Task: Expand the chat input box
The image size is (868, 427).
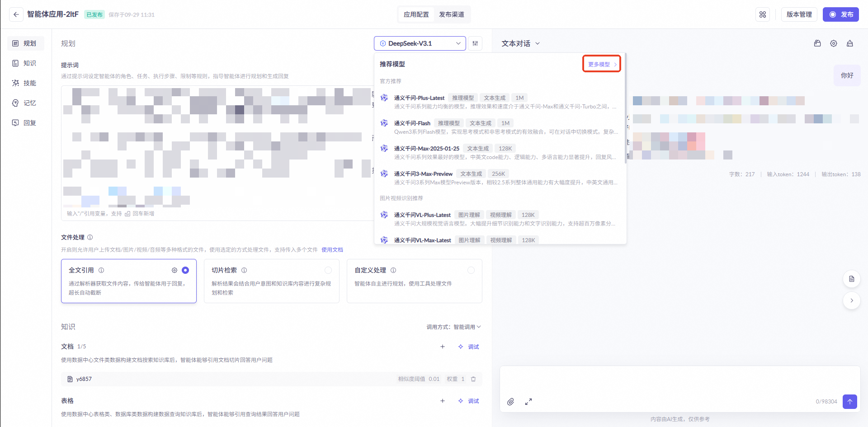Action: tap(528, 402)
